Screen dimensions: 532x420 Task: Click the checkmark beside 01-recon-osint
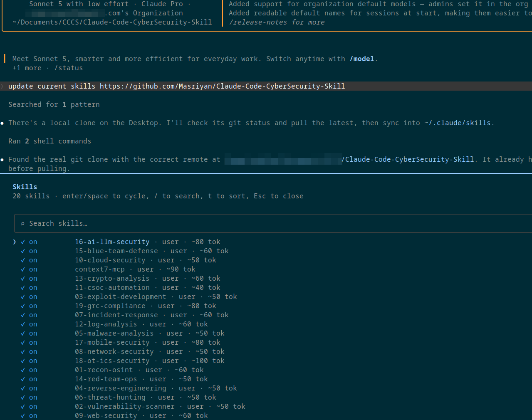pos(23,370)
